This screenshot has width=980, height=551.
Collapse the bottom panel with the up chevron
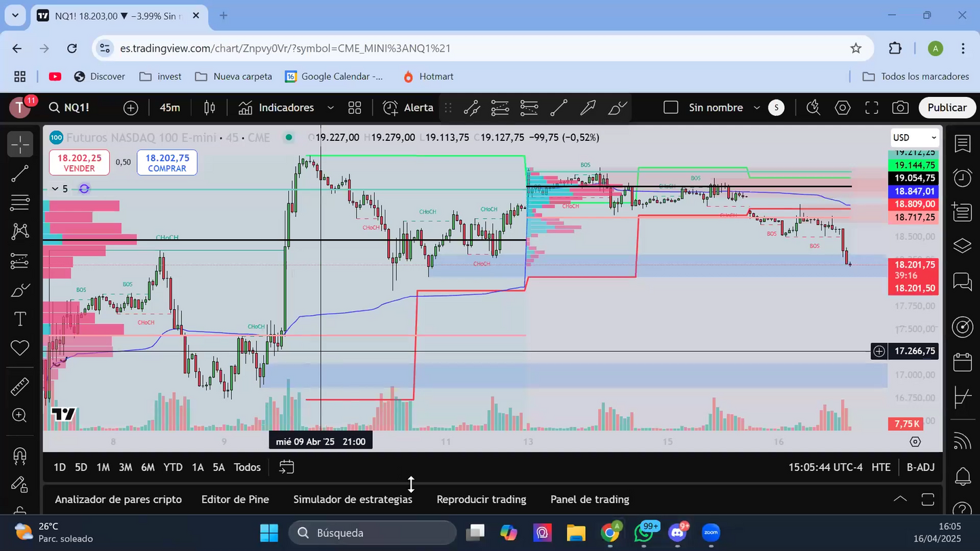(900, 499)
